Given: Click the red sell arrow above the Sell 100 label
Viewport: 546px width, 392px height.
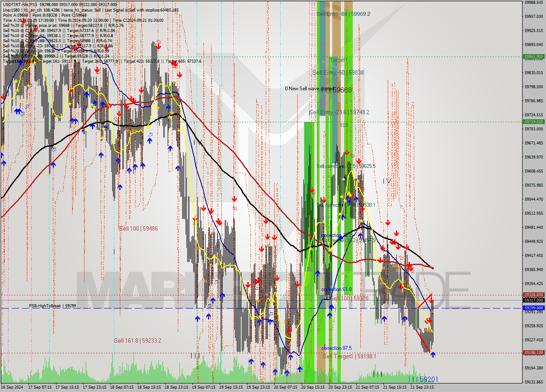Looking at the screenshot, I should pos(204,209).
